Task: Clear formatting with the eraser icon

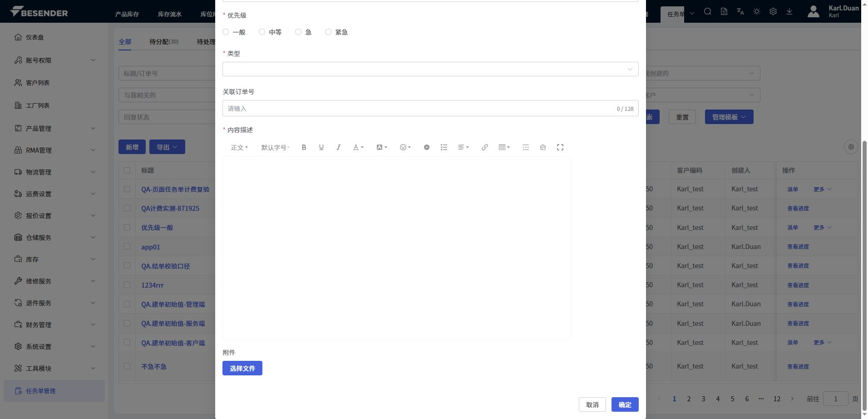Action: point(543,147)
